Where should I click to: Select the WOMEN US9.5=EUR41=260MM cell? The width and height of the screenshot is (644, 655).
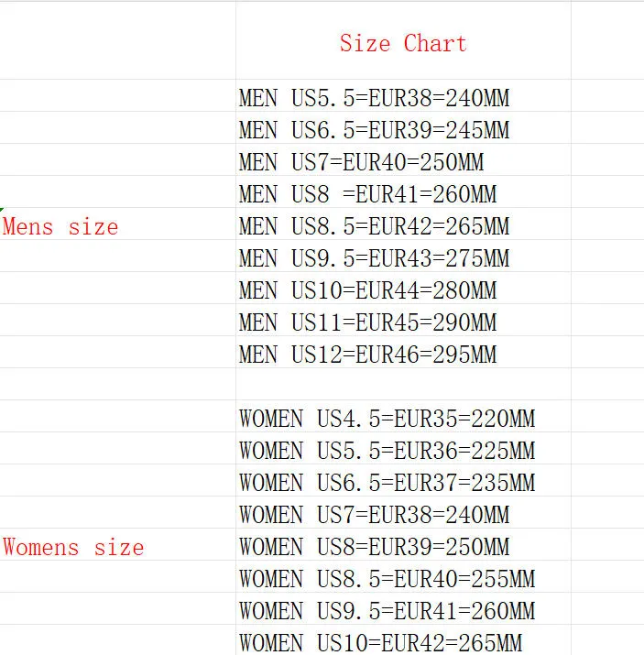tap(403, 608)
